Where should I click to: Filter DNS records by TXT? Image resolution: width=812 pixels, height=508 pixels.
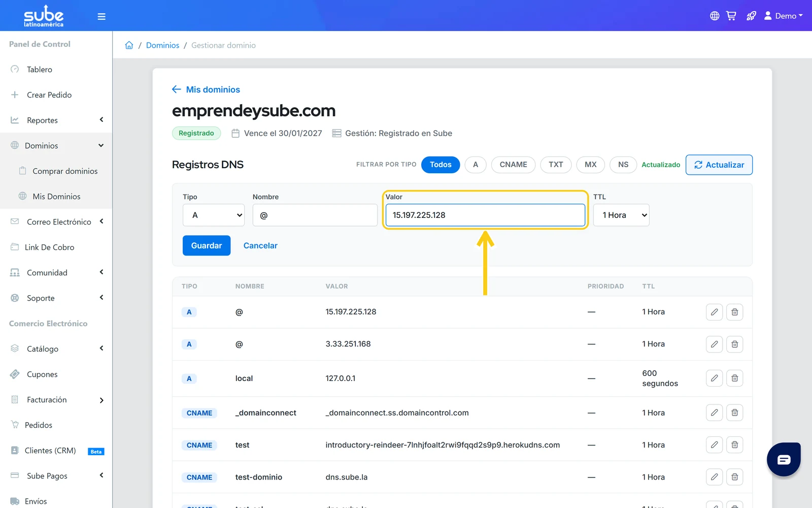click(556, 165)
